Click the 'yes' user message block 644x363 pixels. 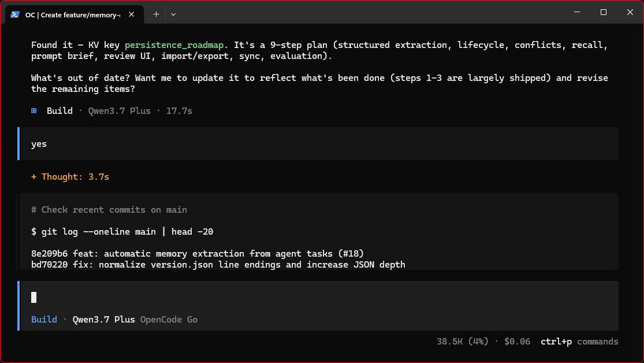318,143
